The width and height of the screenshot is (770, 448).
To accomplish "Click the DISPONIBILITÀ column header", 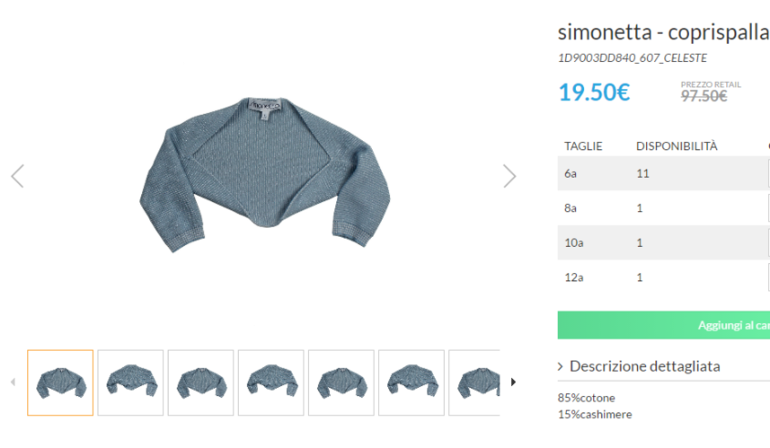I will [677, 146].
